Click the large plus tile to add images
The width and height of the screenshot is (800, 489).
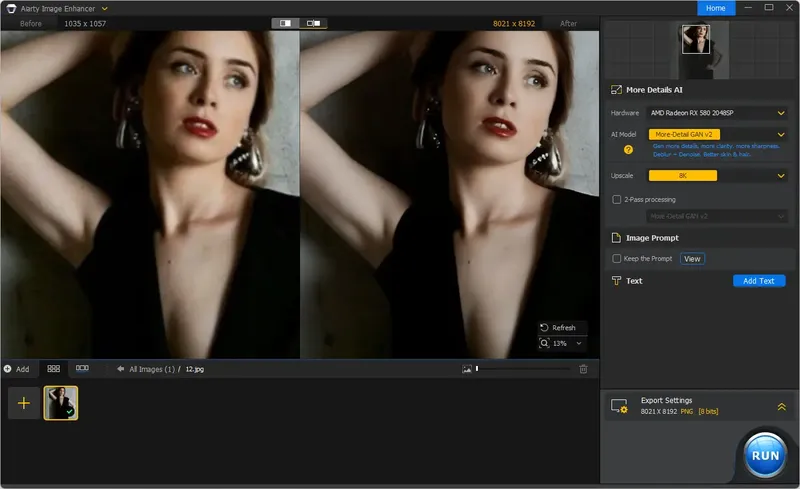[24, 403]
